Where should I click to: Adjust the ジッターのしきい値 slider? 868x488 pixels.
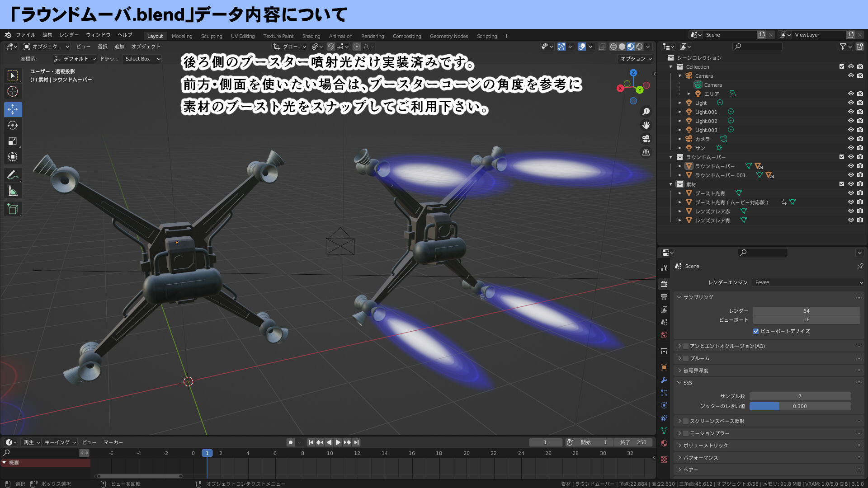coord(800,406)
